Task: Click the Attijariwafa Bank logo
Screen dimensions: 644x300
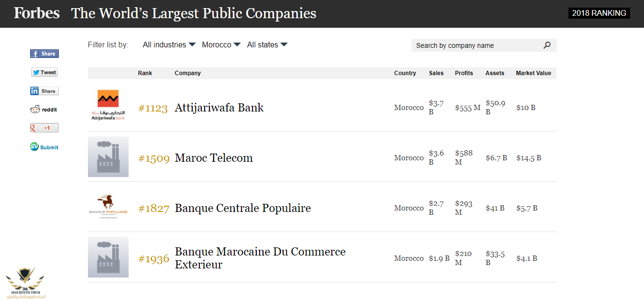Action: point(108,105)
